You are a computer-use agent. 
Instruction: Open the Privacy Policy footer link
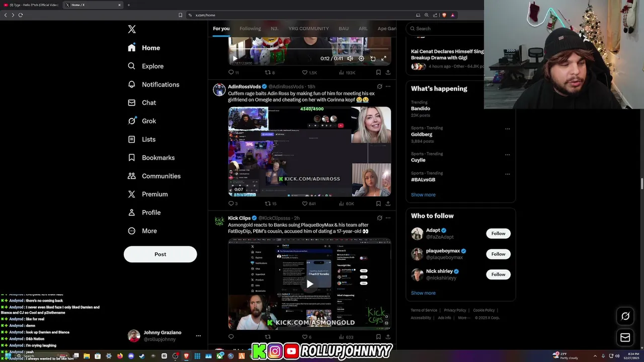(455, 310)
